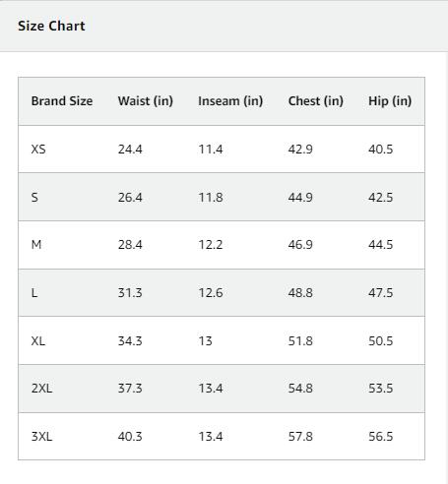Click hip value 50.5 for XL

tap(380, 341)
